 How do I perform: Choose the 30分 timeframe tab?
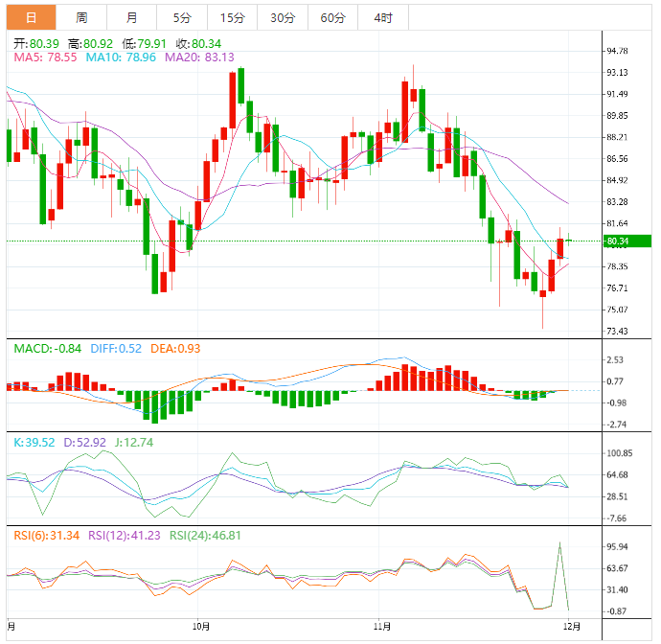click(283, 17)
